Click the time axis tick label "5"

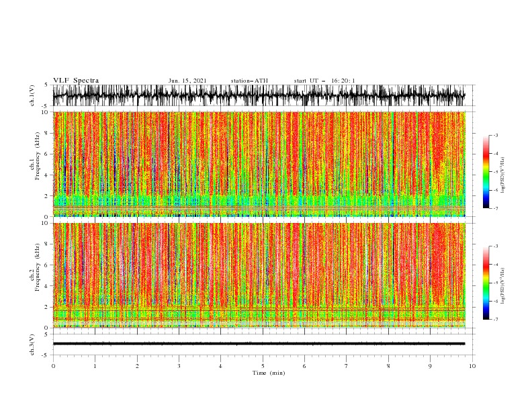[263, 366]
